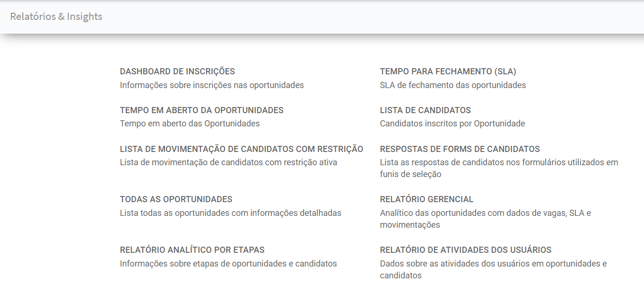Open the Lista de Candidatos report
Viewport: 644px width, 294px height.
425,110
